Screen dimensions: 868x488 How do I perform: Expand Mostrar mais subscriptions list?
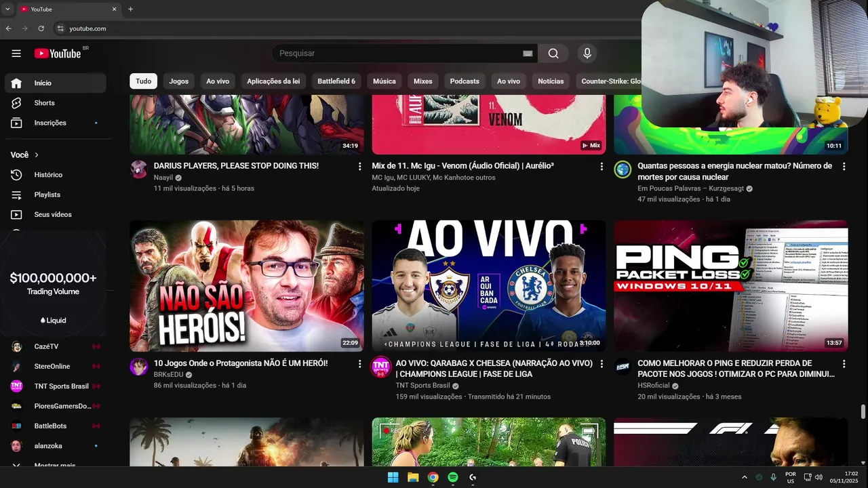[56, 466]
